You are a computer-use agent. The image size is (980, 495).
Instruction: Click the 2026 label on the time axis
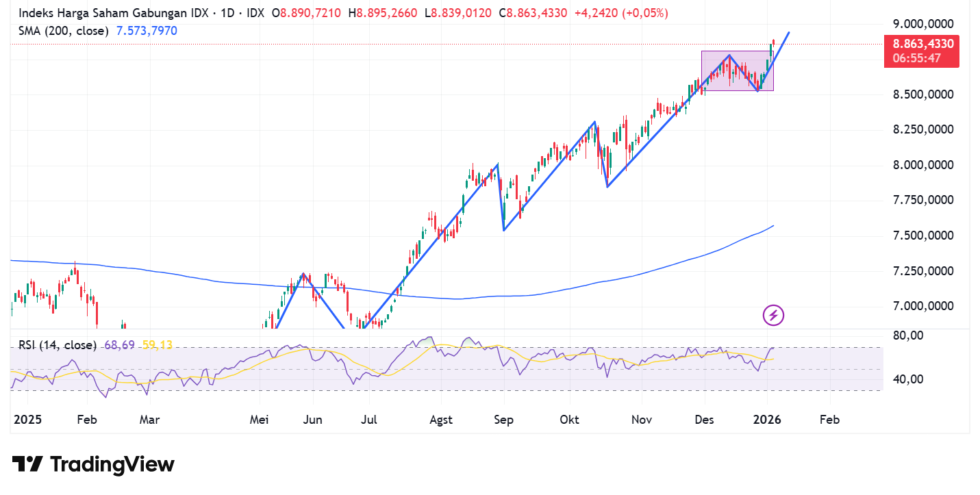[x=767, y=420]
